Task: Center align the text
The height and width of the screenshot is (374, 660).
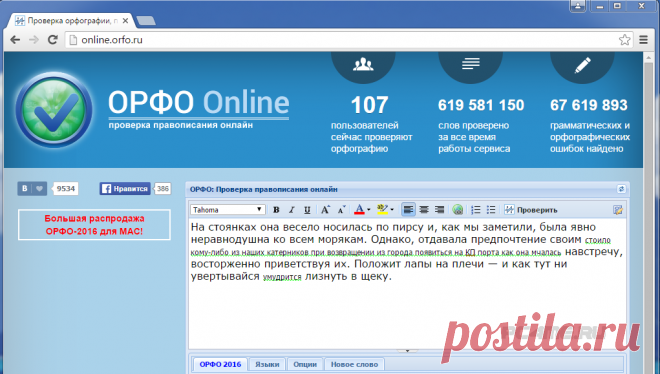Action: pos(424,210)
